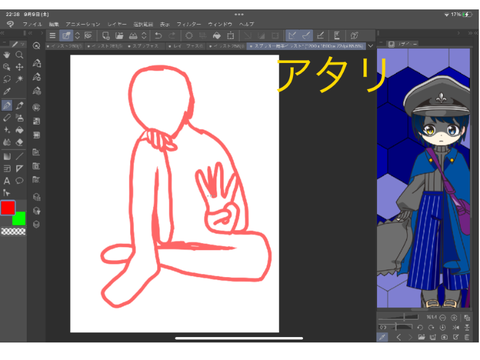This screenshot has width=480, height=360.
Task: Open the hamburger command bar menu
Action: 52,35
